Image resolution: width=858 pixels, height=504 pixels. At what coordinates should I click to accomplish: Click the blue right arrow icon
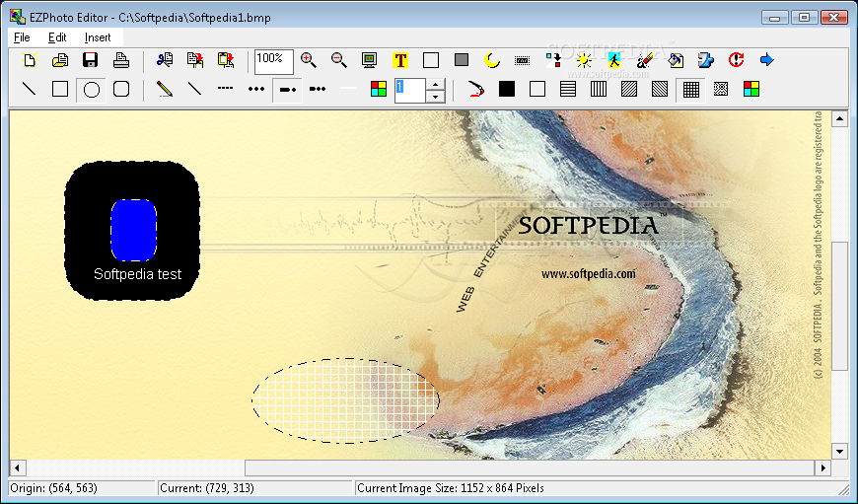tap(767, 60)
